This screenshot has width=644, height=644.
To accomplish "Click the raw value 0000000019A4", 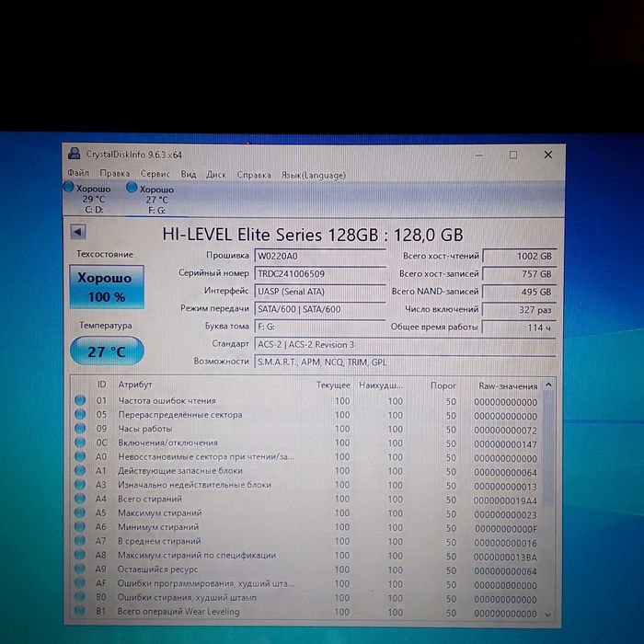I will (505, 500).
